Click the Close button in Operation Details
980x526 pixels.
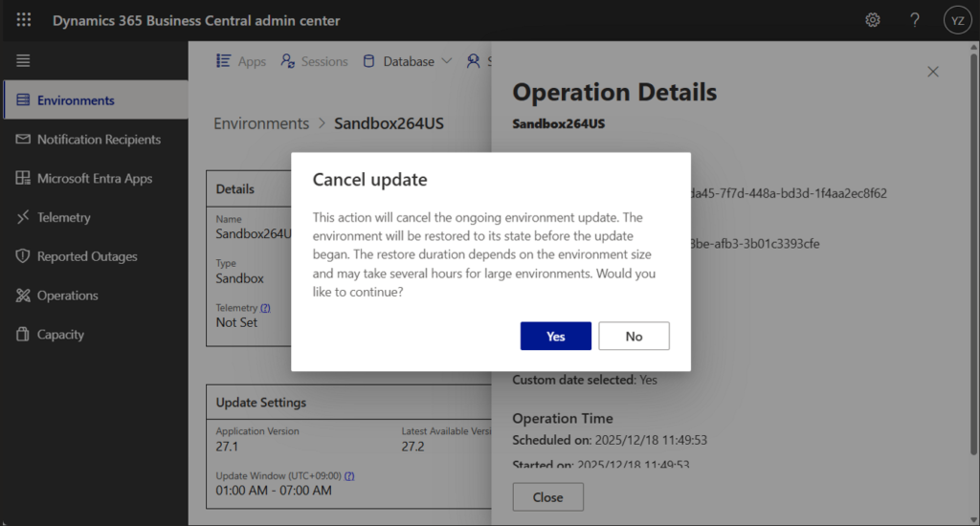[x=547, y=497]
